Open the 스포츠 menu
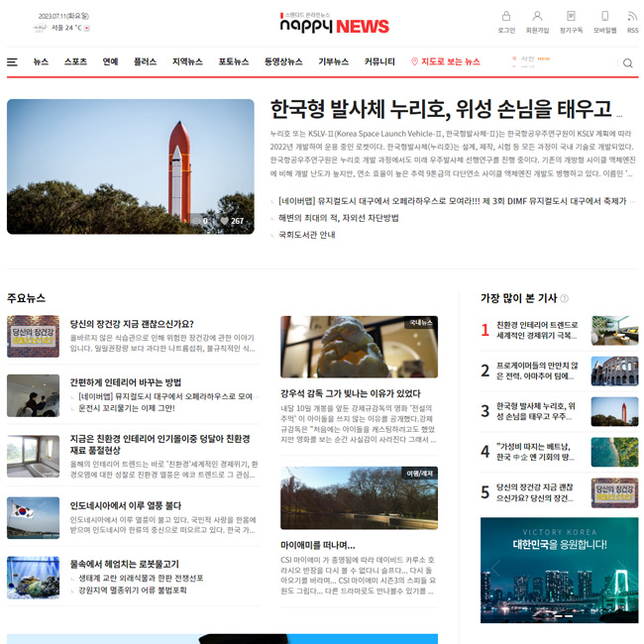 (75, 61)
